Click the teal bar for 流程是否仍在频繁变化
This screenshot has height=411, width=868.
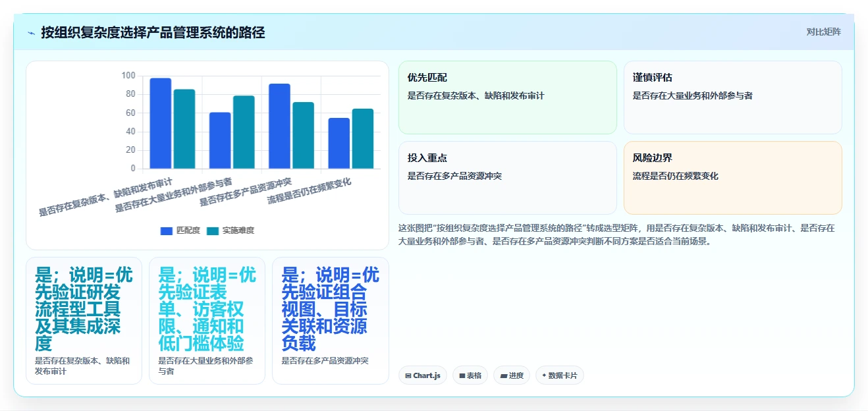[x=363, y=139]
